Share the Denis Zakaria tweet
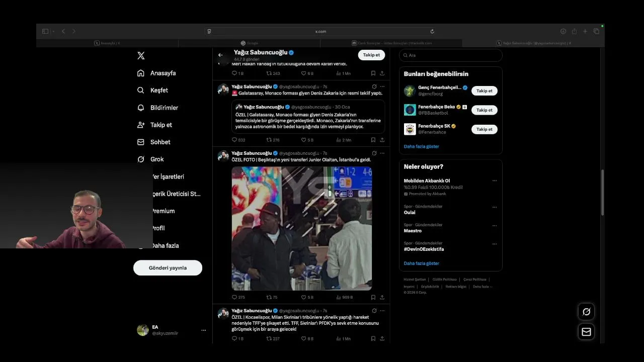 coord(382,140)
